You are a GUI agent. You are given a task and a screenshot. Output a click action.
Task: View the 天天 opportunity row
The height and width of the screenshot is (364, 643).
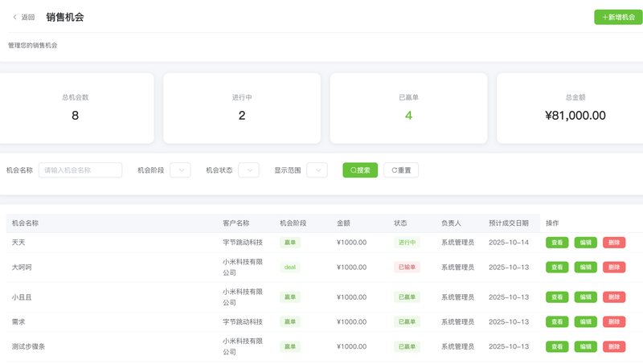557,242
